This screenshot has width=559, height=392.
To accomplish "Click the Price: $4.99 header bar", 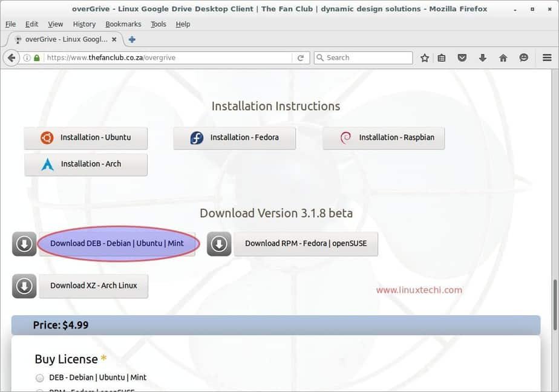I will (x=276, y=325).
